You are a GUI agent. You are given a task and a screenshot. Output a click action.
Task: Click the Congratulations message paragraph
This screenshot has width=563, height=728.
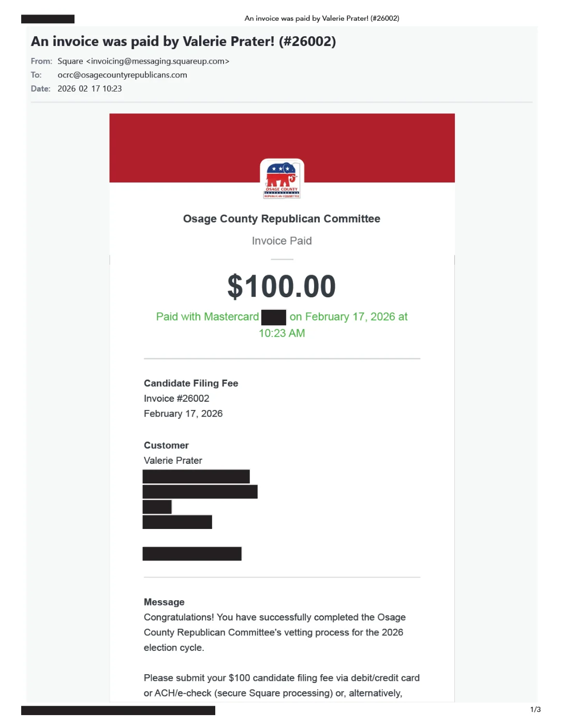click(274, 632)
